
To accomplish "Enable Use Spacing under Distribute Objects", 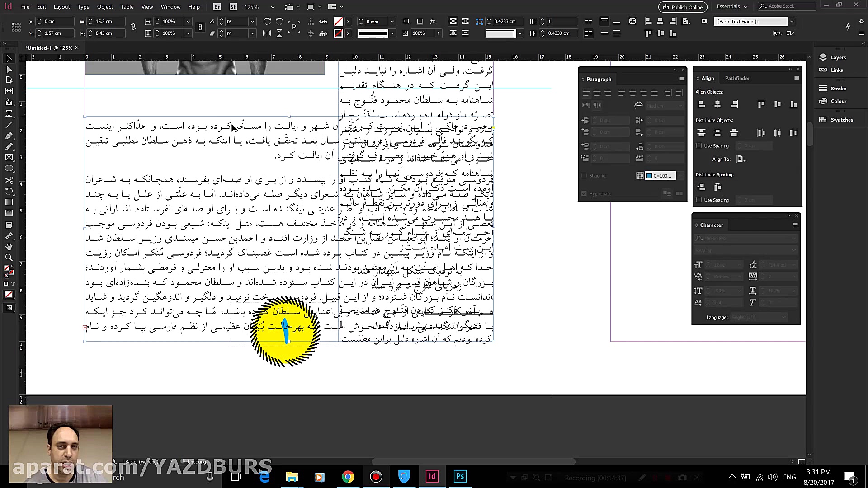I will pos(698,145).
